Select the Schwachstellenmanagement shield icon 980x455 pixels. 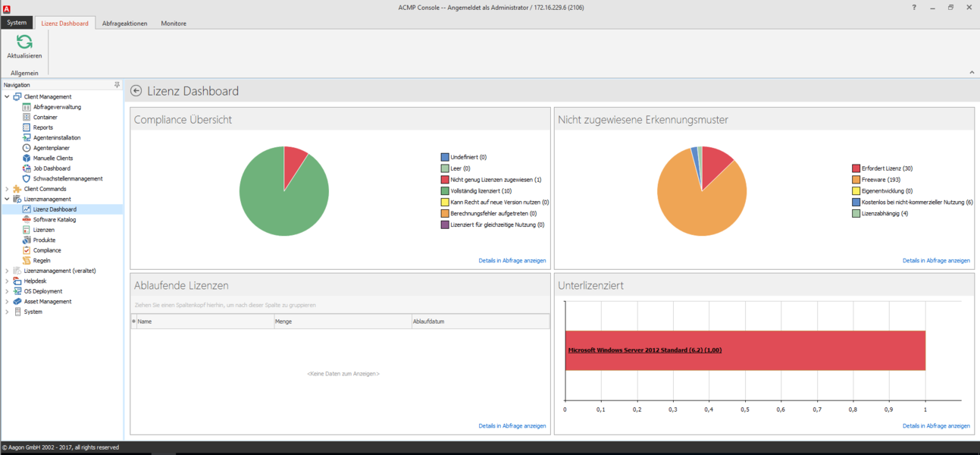[x=27, y=179]
